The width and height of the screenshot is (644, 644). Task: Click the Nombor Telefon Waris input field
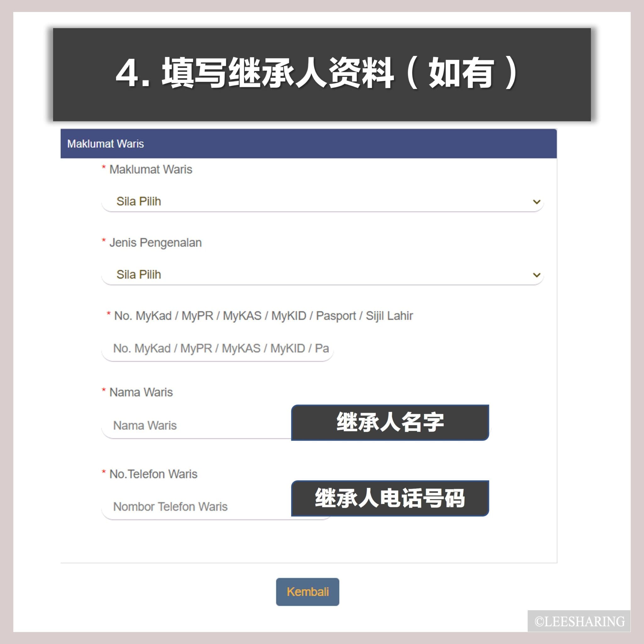pos(197,507)
